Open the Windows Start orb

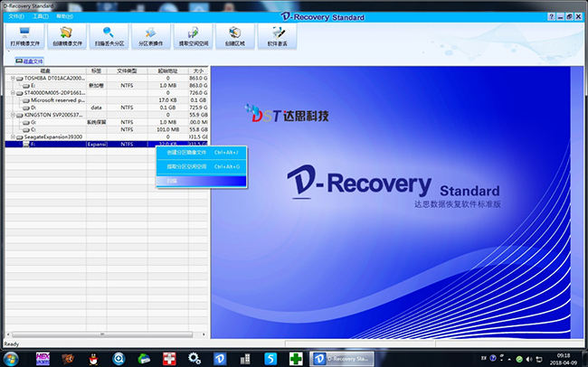11,359
